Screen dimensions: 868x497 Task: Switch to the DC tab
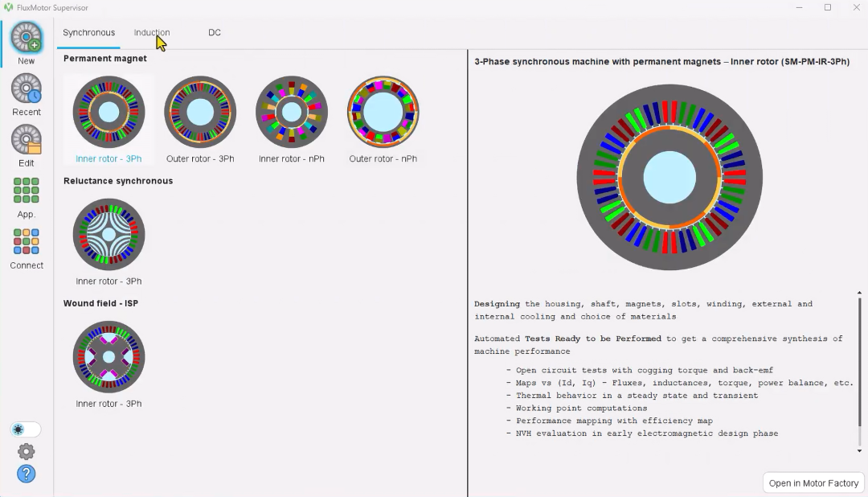[x=215, y=33]
